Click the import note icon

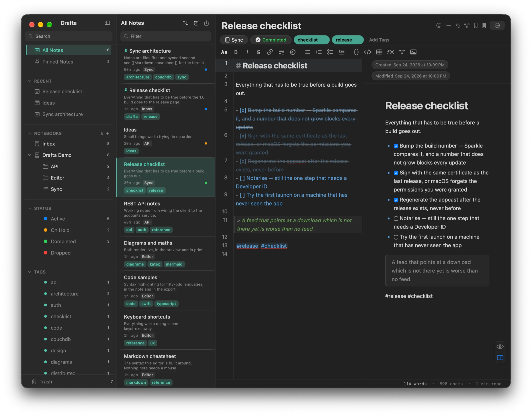pos(206,23)
